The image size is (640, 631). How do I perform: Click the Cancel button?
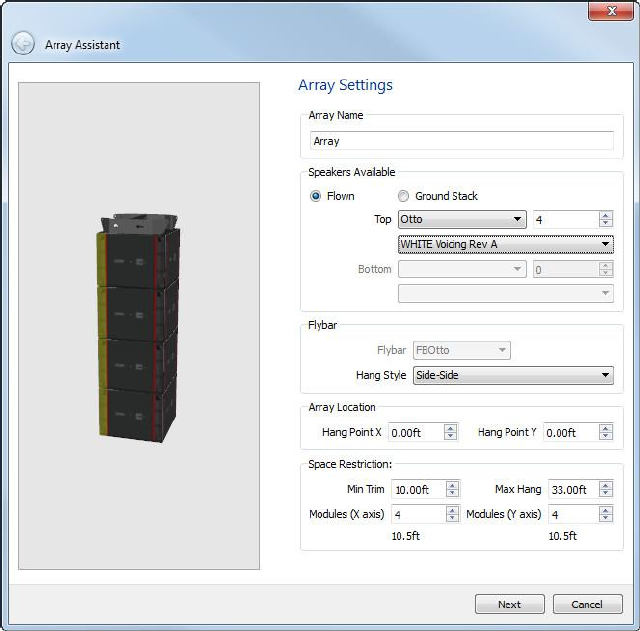click(586, 604)
